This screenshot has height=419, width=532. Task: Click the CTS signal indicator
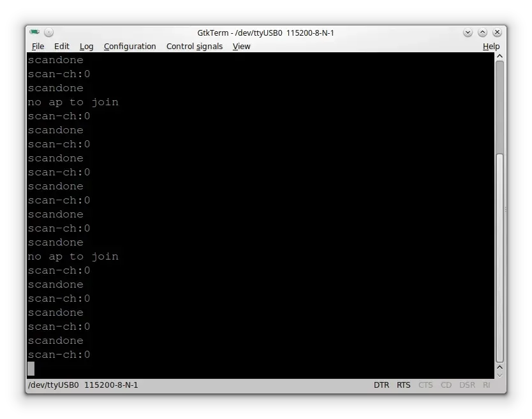[x=425, y=385]
